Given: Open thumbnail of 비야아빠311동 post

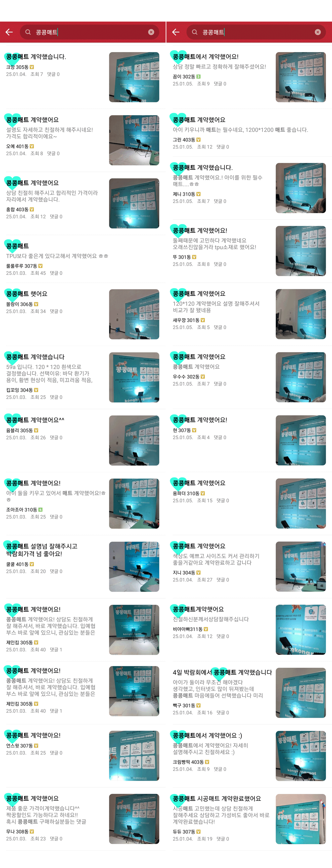Looking at the screenshot, I should point(300,630).
